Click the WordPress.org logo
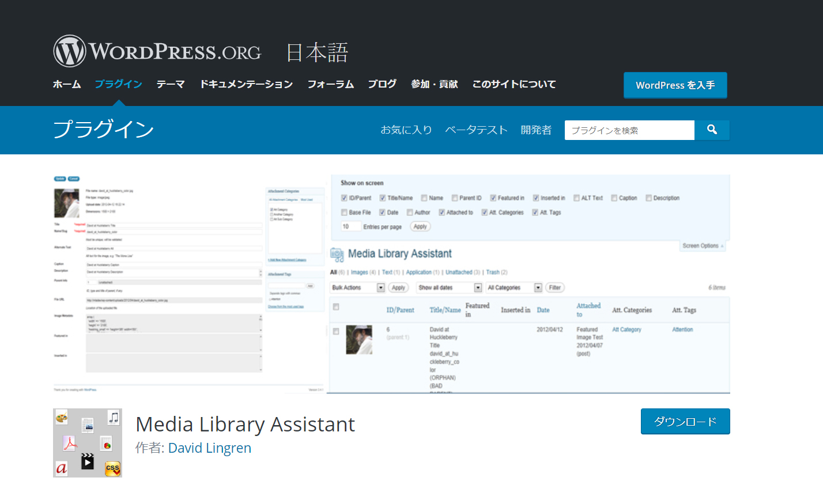 (156, 50)
